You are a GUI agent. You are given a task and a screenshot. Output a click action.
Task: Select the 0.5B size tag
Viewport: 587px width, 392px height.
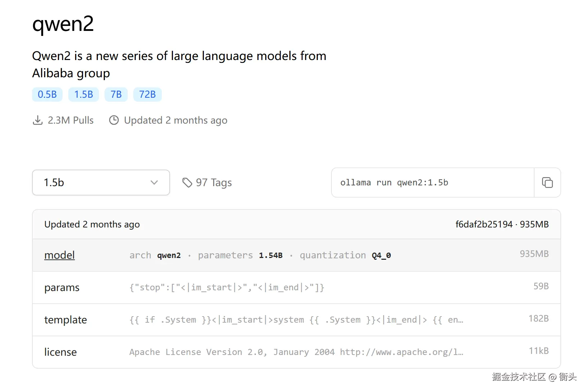[47, 94]
